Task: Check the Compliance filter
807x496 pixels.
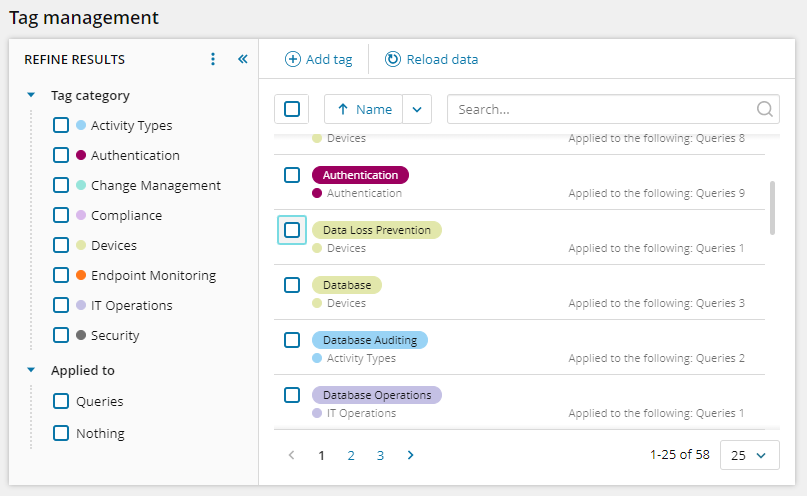Action: point(61,215)
